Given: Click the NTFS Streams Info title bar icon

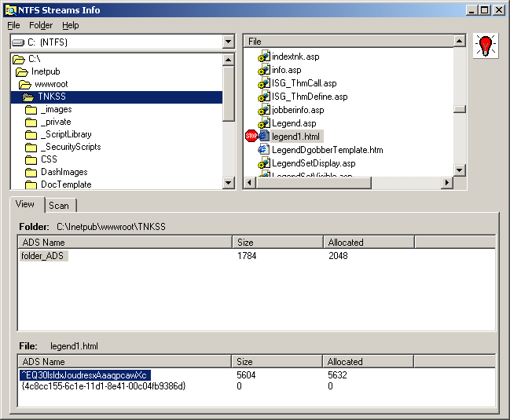Looking at the screenshot, I should tap(11, 10).
